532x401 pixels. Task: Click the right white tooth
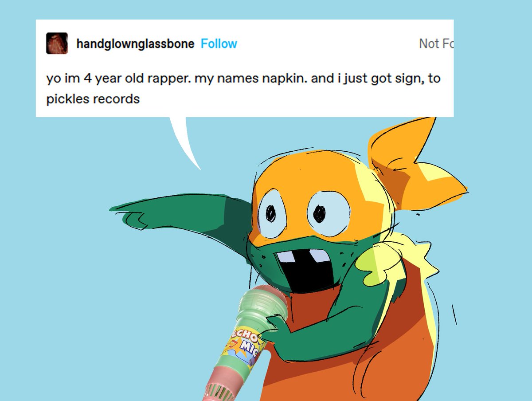pyautogui.click(x=317, y=255)
